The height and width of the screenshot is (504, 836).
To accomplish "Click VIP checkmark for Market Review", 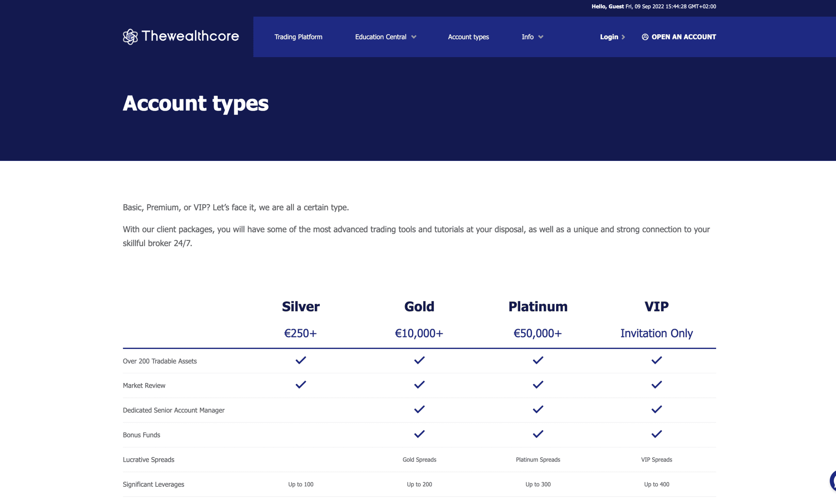I will pos(656,385).
